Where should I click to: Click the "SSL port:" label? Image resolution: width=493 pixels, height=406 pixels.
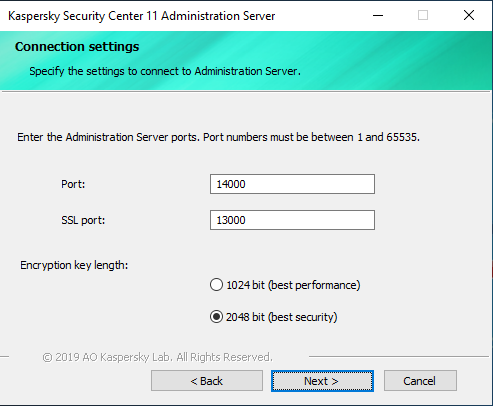(83, 220)
